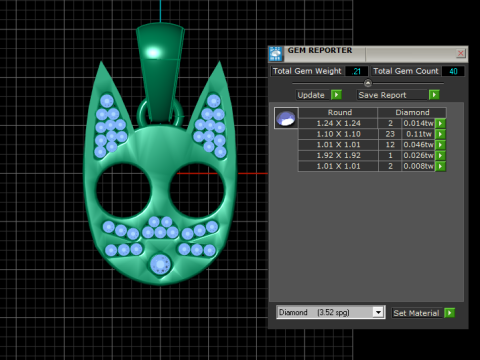This screenshot has height=360, width=480.
Task: Click the 0.11tw weight cell
Action: pyautogui.click(x=418, y=134)
